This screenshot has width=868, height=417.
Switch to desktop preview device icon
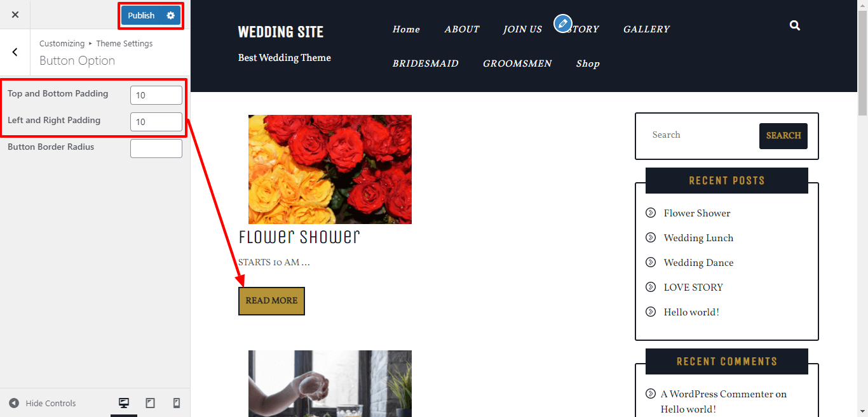[124, 403]
